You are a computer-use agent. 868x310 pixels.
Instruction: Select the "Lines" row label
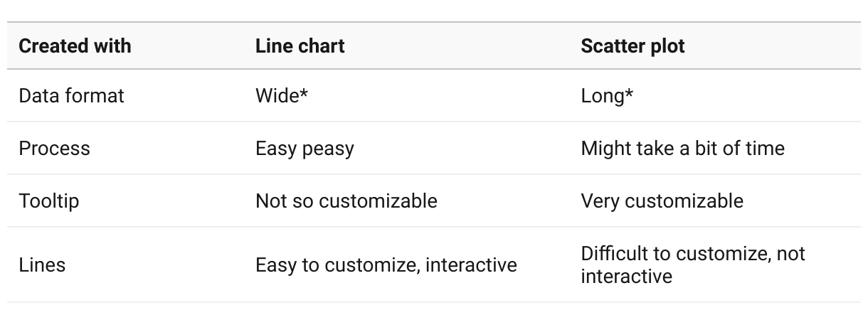[x=42, y=265]
